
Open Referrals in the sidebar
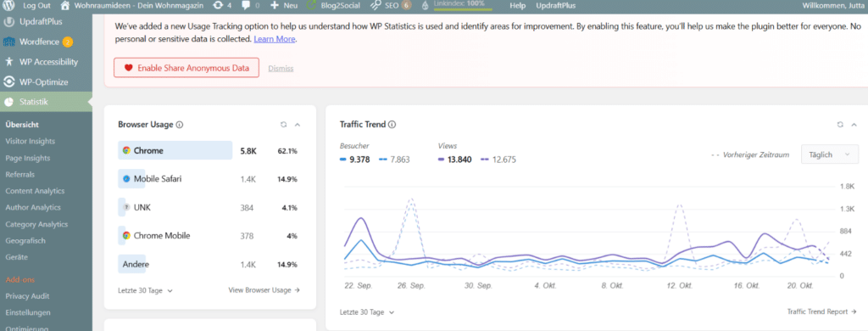click(20, 175)
